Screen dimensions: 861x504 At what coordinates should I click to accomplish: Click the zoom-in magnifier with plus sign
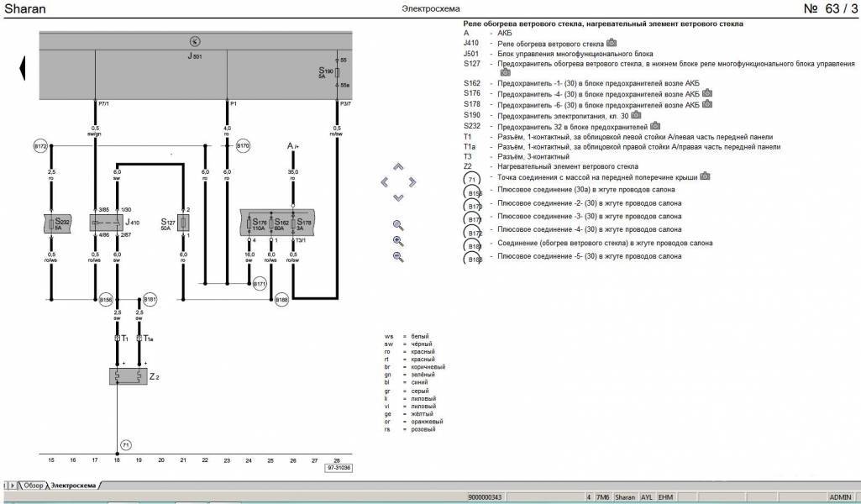coord(398,241)
